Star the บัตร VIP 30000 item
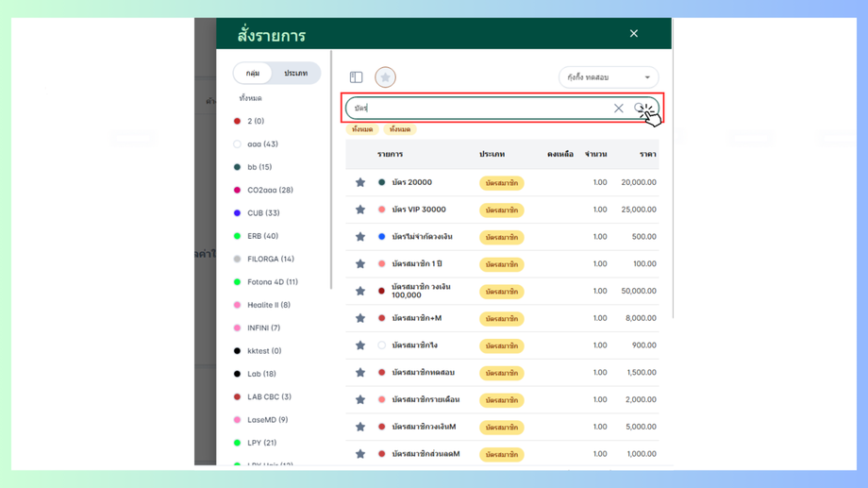 pos(359,210)
